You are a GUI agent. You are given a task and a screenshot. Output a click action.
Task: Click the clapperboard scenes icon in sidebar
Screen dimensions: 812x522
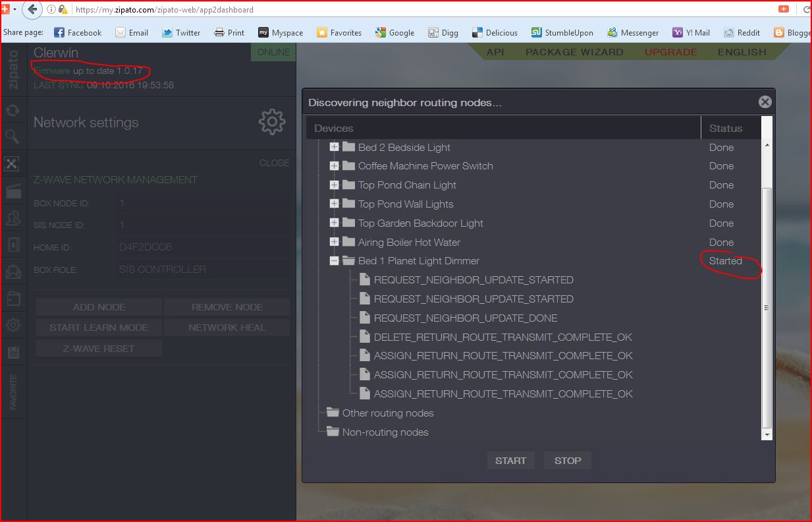pyautogui.click(x=13, y=191)
